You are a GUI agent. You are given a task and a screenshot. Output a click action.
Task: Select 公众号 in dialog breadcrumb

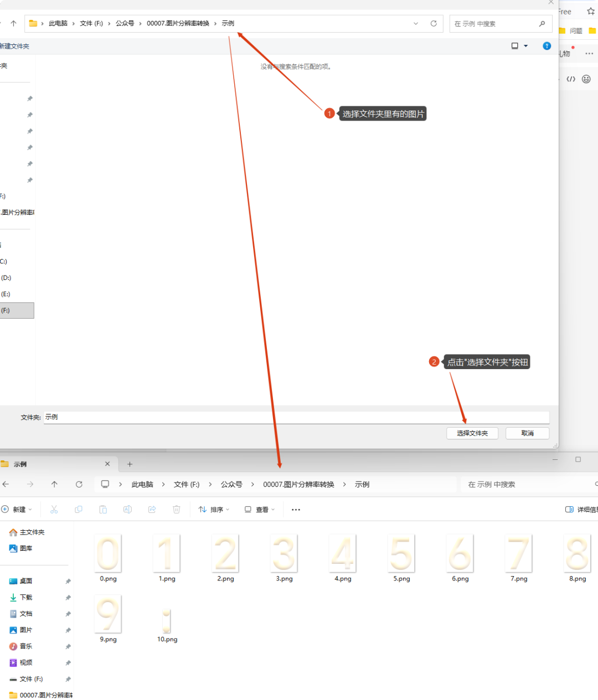click(125, 23)
